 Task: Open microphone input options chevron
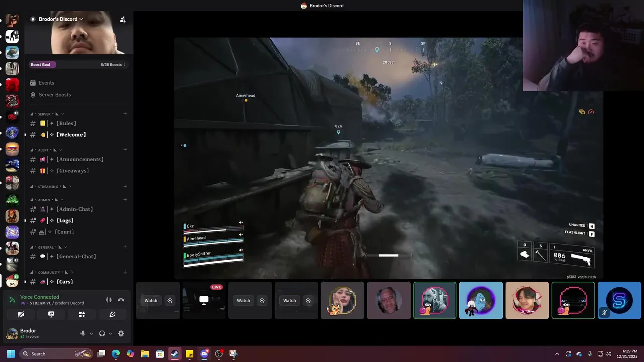[91, 333]
